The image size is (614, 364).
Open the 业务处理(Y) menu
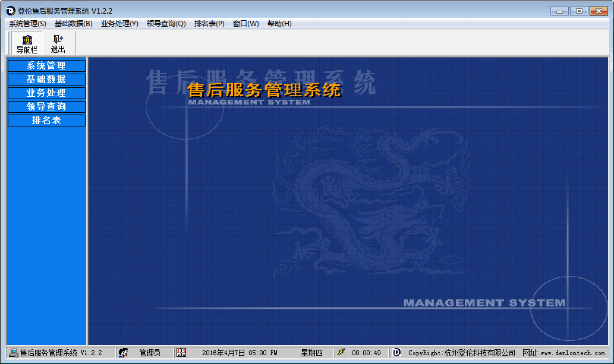pos(119,24)
